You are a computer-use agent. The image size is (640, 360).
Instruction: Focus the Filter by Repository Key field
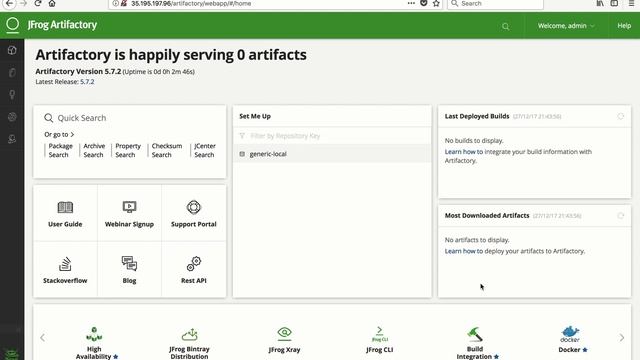coord(332,136)
